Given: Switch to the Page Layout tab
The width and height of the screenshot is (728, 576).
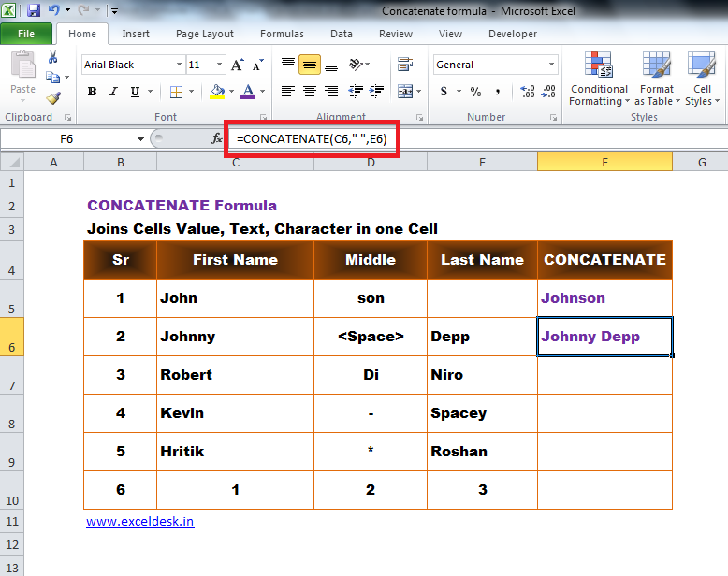Looking at the screenshot, I should point(205,34).
